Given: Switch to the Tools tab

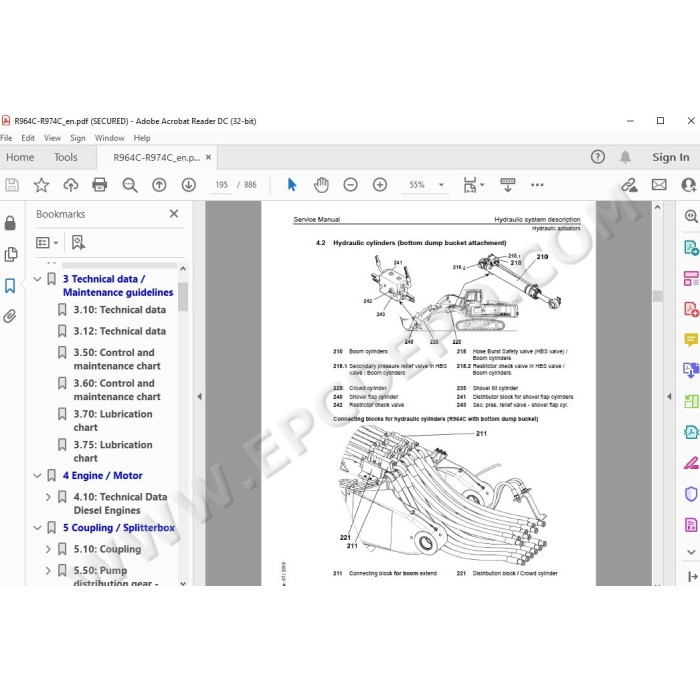Looking at the screenshot, I should pyautogui.click(x=66, y=157).
